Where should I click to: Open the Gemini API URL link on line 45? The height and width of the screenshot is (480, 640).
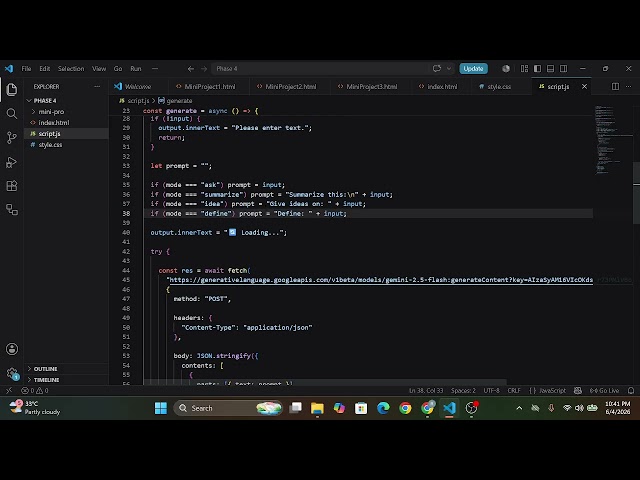pos(381,280)
